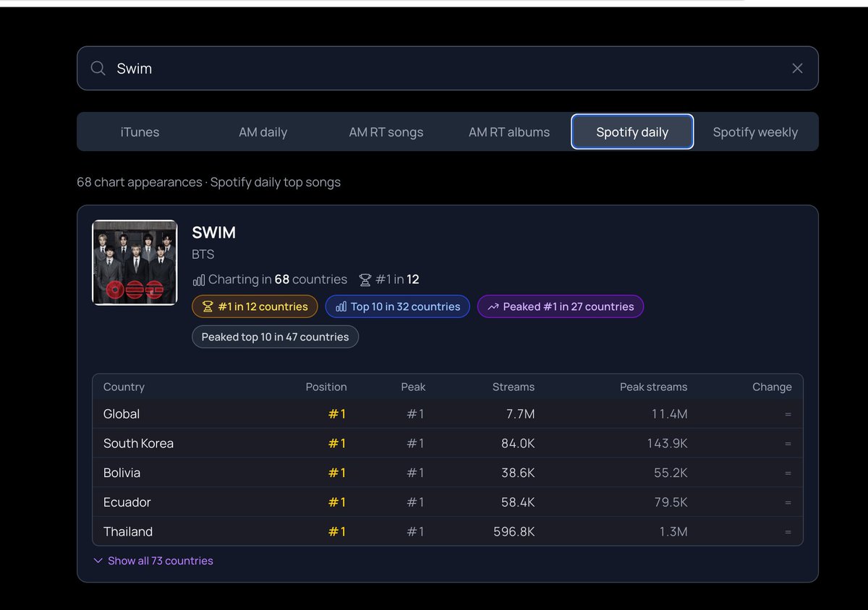Image resolution: width=868 pixels, height=610 pixels.
Task: Click the Peak streams column header
Action: (x=654, y=387)
